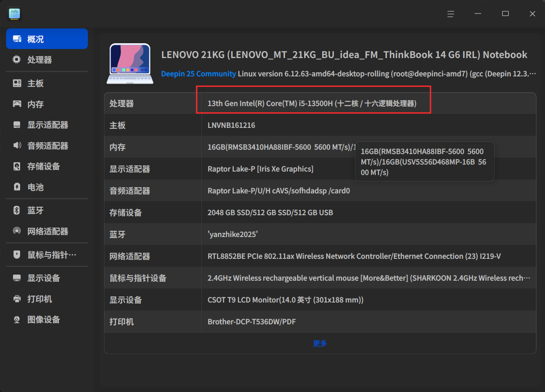Screen dimensions: 545x392
Task: Click the image device (图像设备) webcam icon
Action: [x=17, y=320]
